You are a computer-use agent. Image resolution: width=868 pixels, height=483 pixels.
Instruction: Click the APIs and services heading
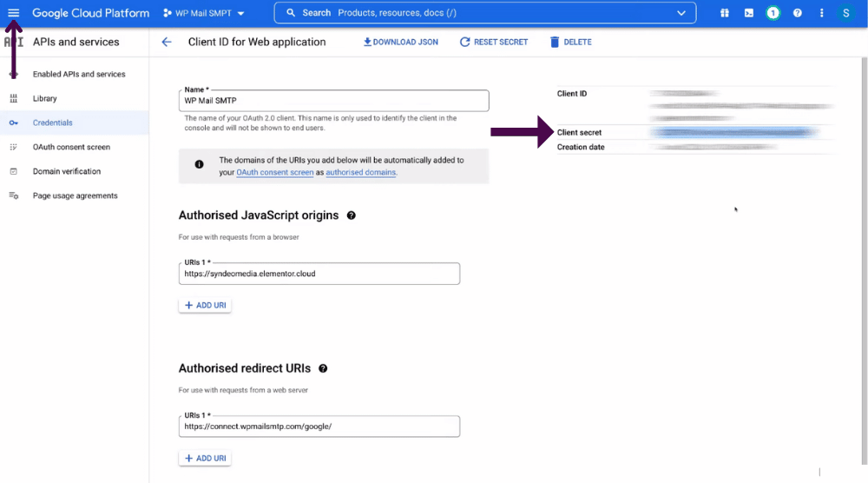[76, 42]
